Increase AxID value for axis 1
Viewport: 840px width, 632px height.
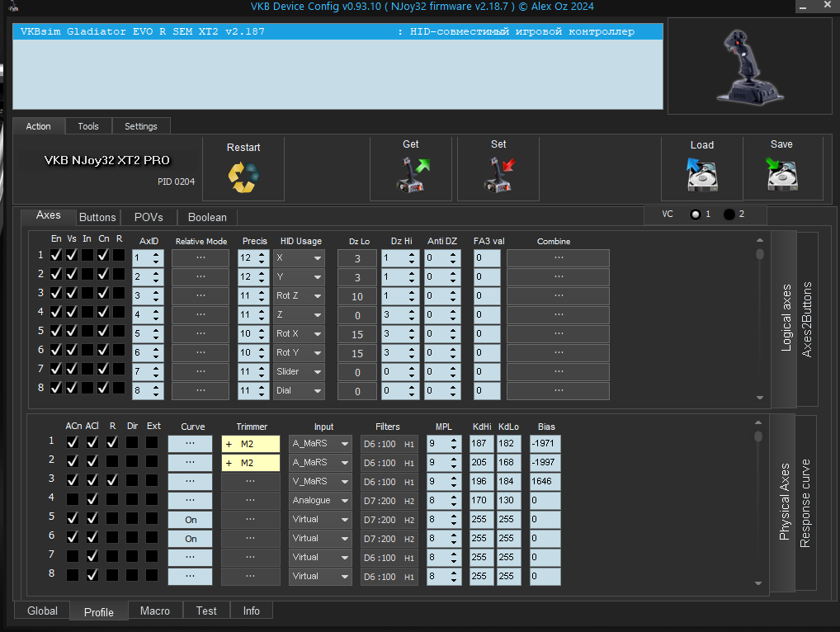[156, 255]
